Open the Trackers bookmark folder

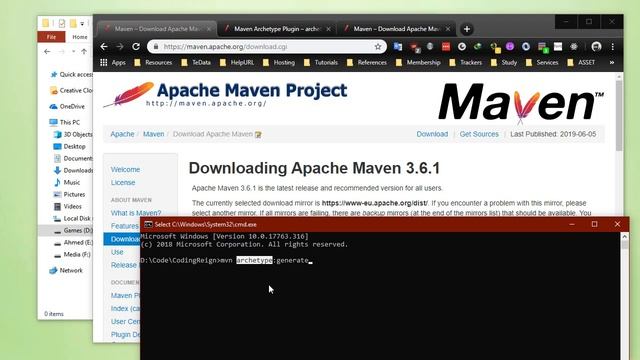point(466,62)
